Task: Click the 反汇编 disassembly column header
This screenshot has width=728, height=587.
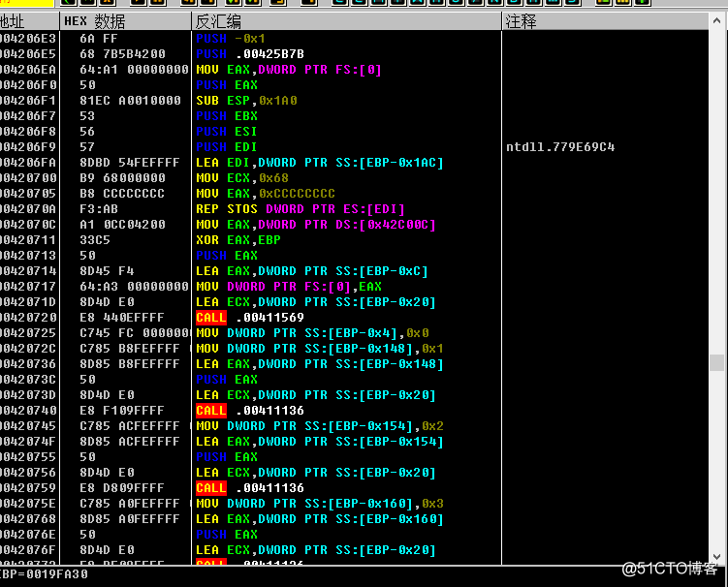Action: tap(346, 21)
